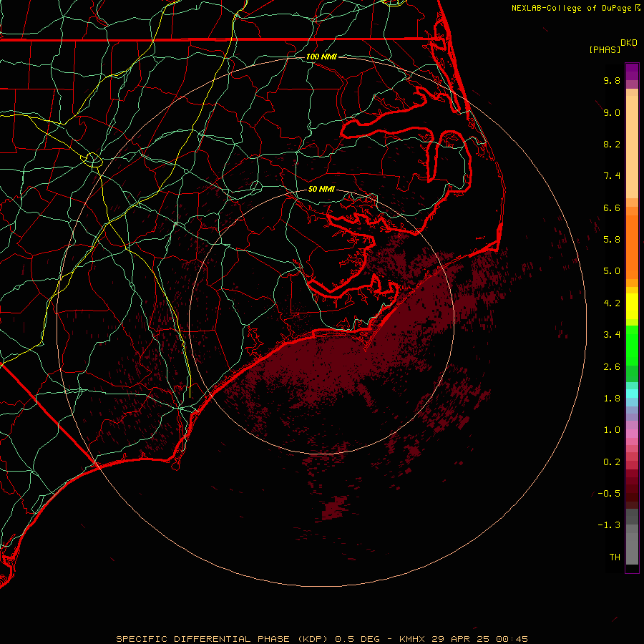Click the TH threshold label on scale
Screen dimensions: 644x644
(615, 557)
